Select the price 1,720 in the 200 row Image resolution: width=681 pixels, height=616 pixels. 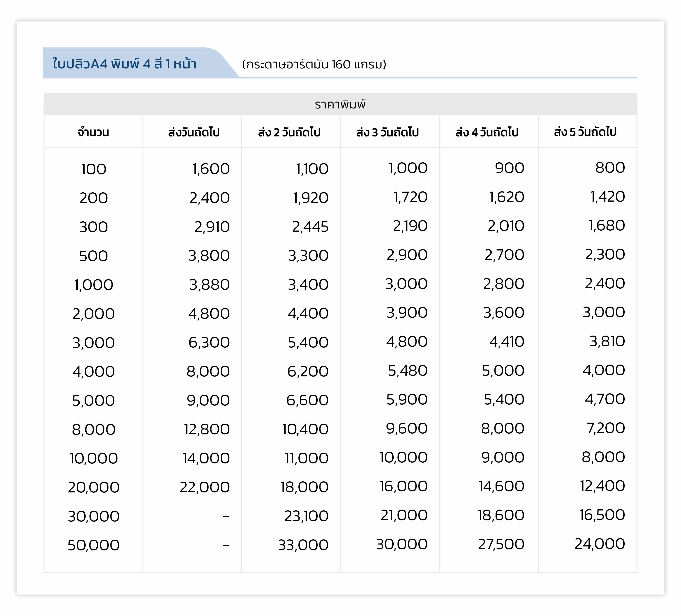[410, 197]
